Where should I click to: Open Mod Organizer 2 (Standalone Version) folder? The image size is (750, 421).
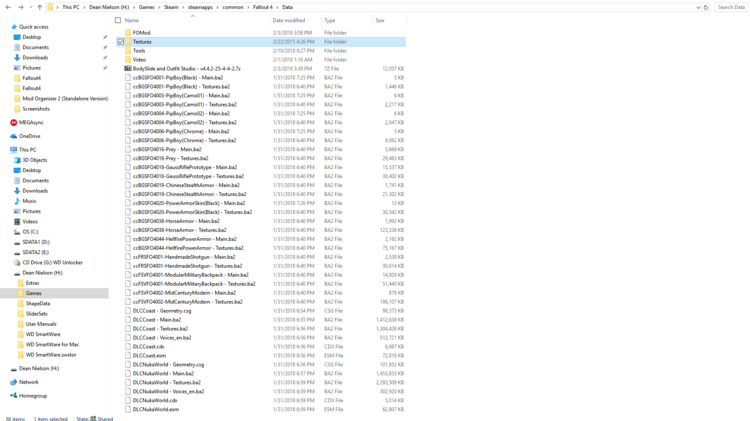(65, 99)
